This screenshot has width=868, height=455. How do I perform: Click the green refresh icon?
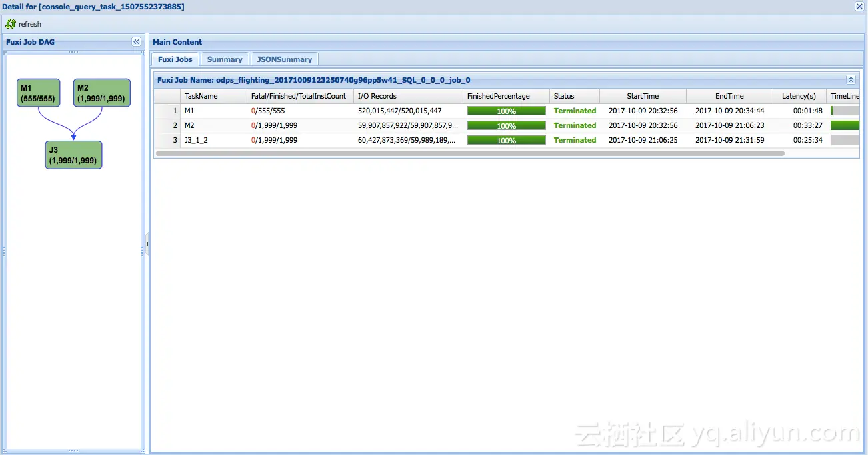coord(11,23)
